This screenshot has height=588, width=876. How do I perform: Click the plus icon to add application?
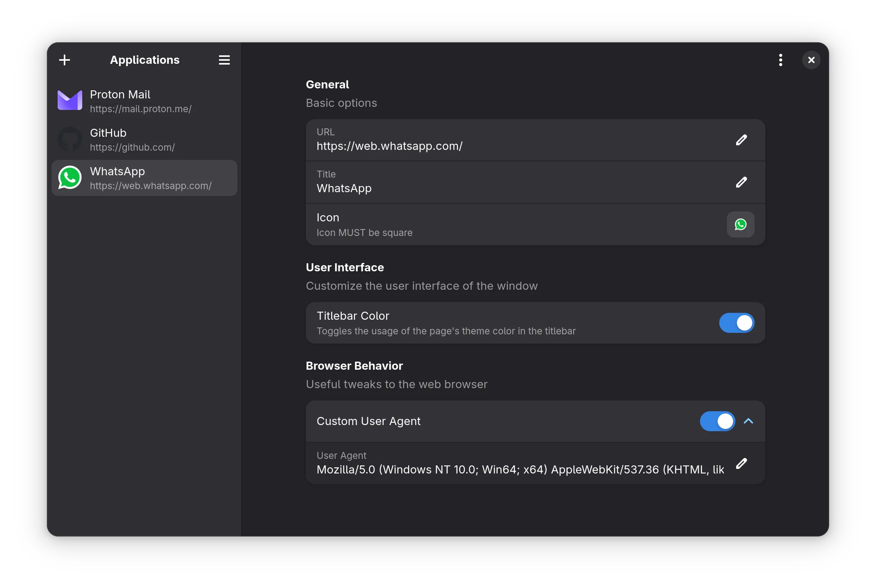65,60
